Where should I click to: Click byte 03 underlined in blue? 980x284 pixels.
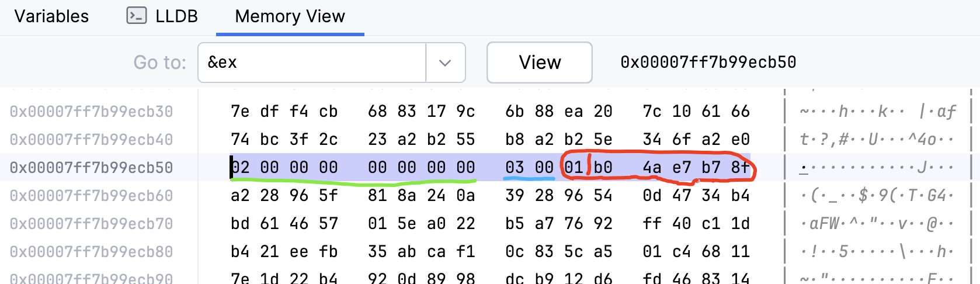[x=515, y=168]
